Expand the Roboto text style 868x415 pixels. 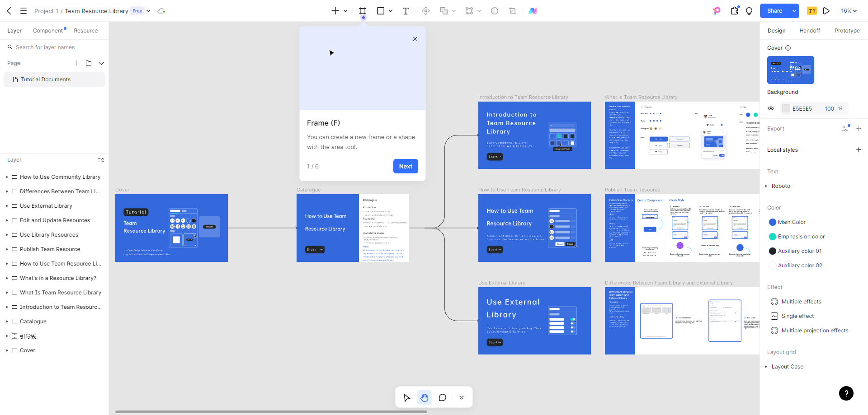click(x=766, y=186)
